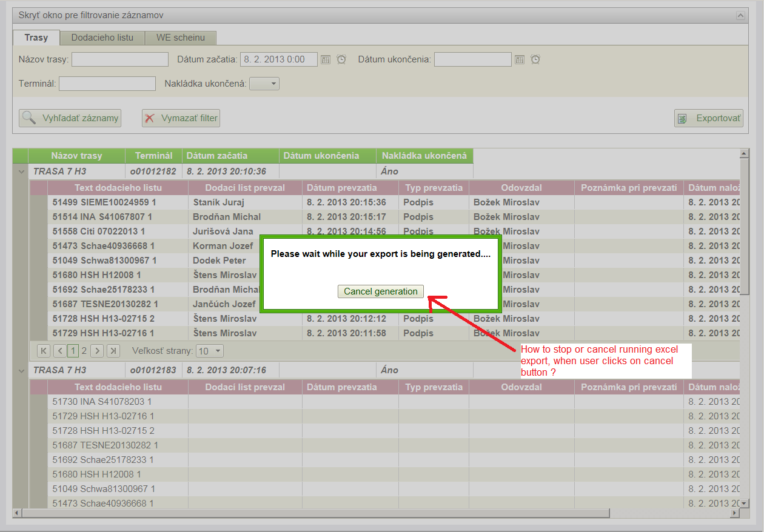Open time picker for Dátum ukončenia
Screen dimensions: 764x532
(x=535, y=59)
